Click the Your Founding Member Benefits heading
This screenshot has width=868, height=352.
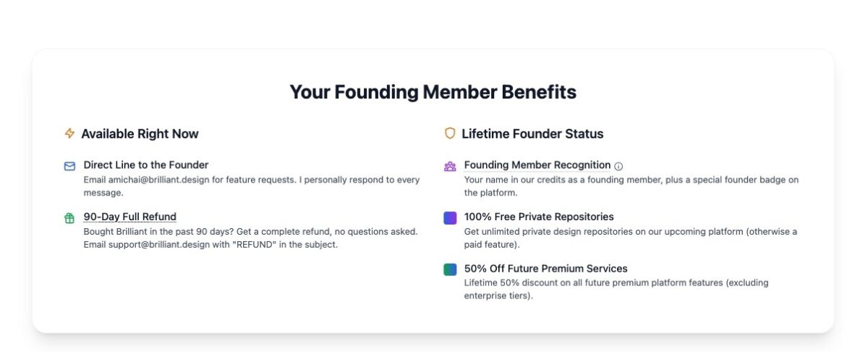tap(433, 92)
